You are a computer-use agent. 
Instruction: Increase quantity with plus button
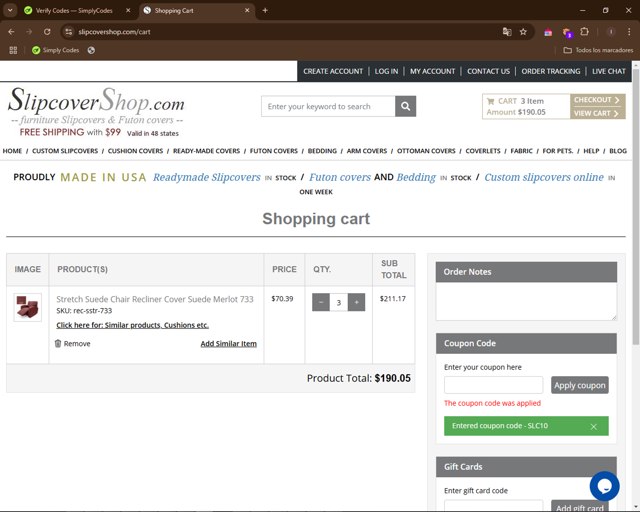tap(356, 302)
